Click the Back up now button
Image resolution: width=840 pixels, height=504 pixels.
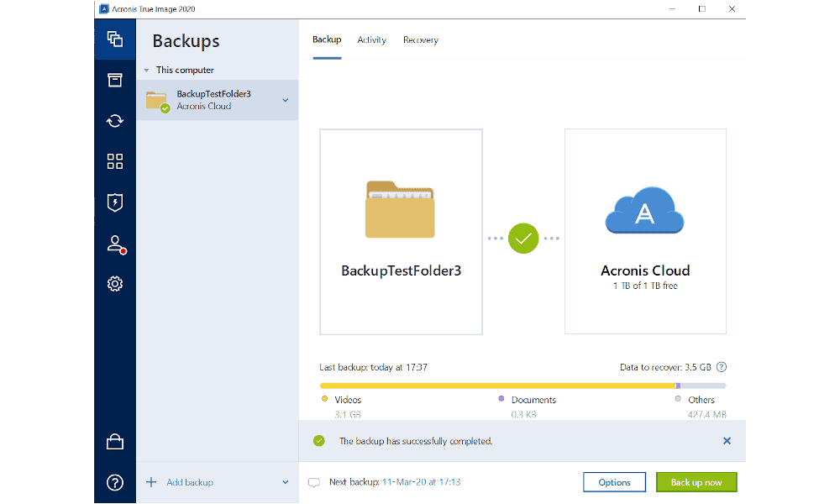click(x=696, y=481)
